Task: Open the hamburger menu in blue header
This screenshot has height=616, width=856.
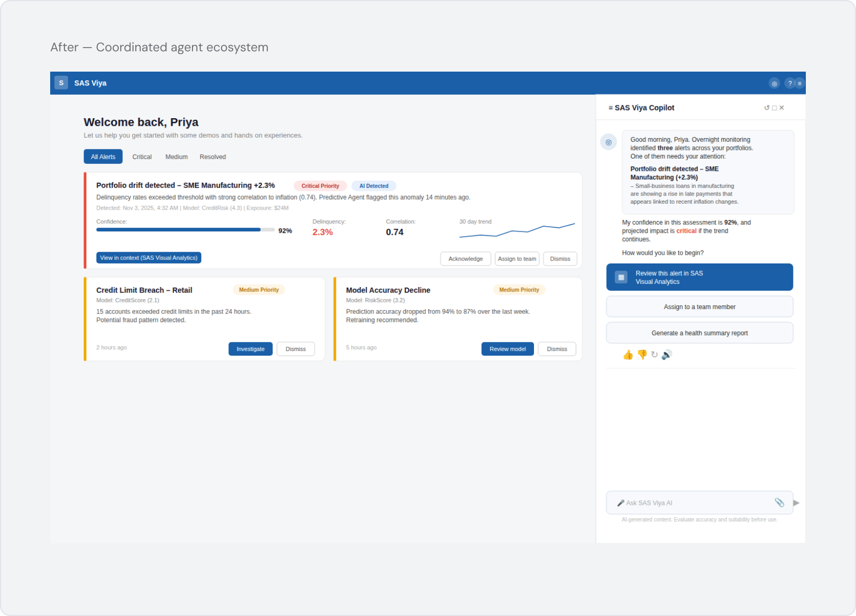Action: point(800,83)
